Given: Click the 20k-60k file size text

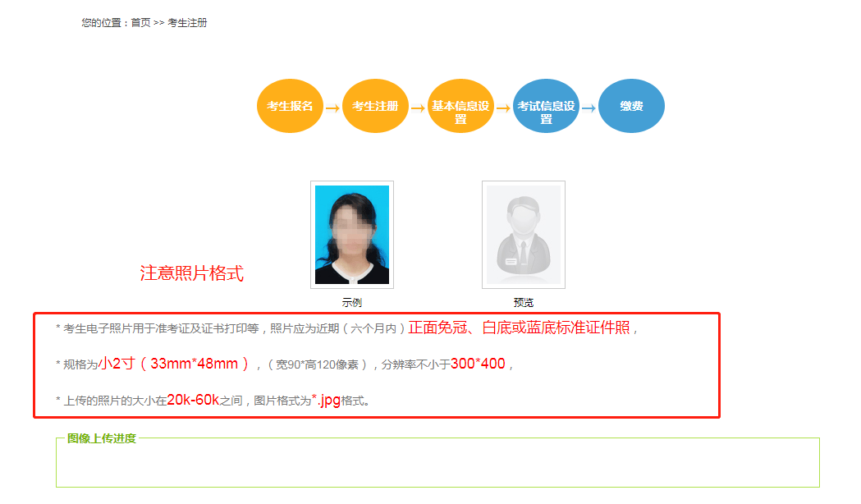Looking at the screenshot, I should [x=193, y=400].
